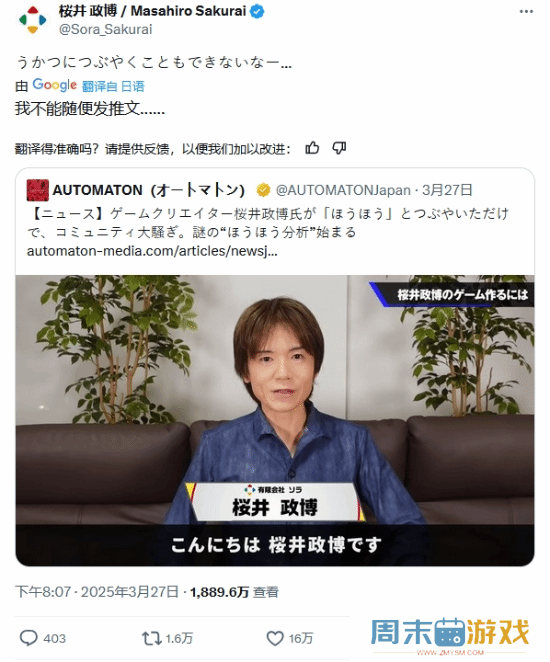Open the @Sora_Sakurai handle link

[106, 29]
